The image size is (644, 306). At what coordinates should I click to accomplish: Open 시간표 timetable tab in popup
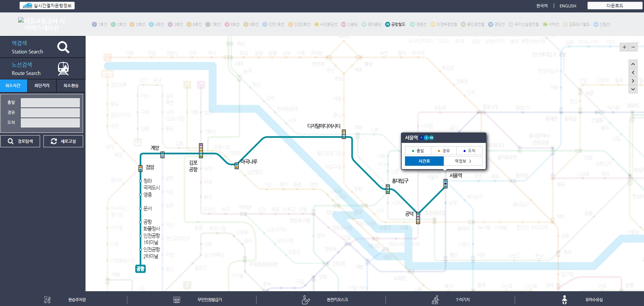pyautogui.click(x=424, y=161)
